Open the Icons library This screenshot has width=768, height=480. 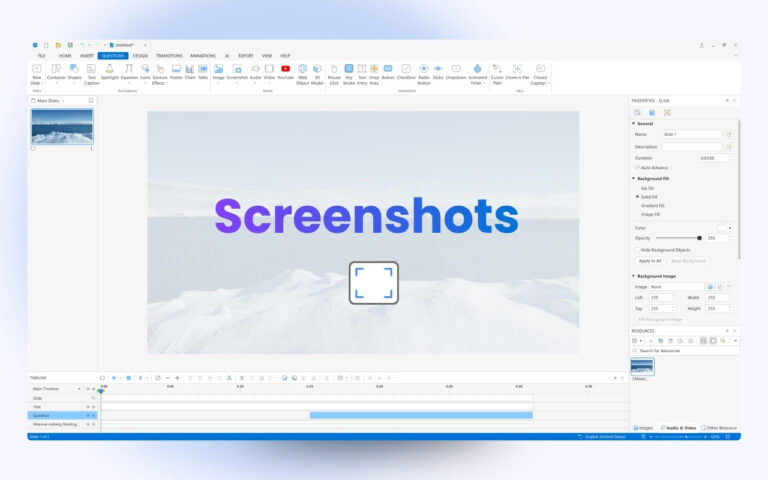pyautogui.click(x=145, y=72)
